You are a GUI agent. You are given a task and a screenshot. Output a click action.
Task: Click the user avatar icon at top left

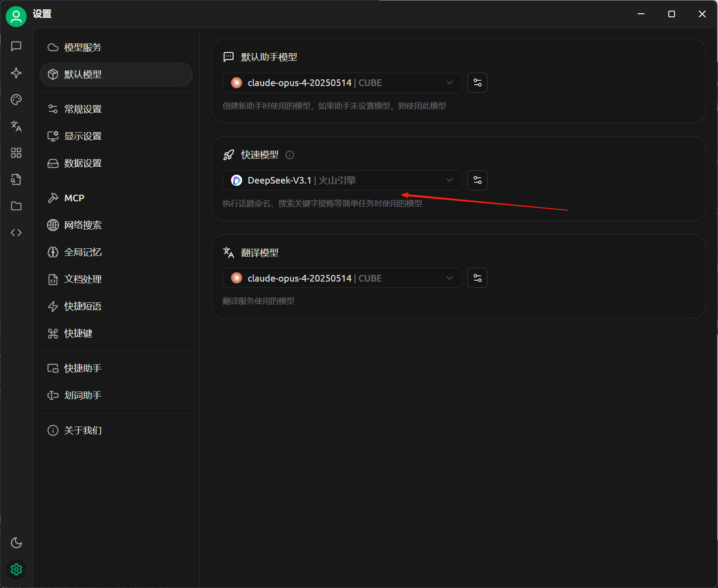pyautogui.click(x=16, y=16)
